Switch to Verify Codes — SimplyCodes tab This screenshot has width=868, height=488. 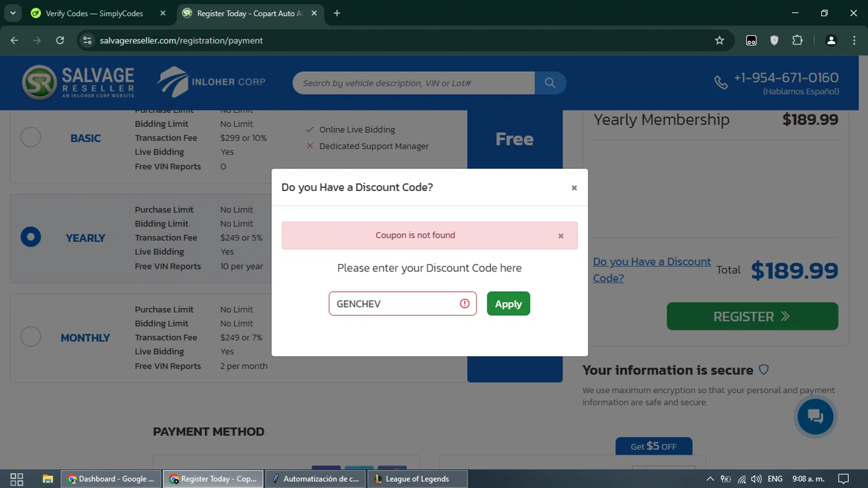tap(94, 13)
